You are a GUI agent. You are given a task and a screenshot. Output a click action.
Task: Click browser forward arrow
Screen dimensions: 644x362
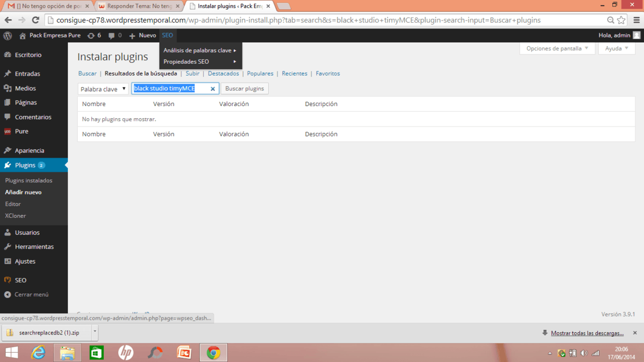(x=22, y=20)
